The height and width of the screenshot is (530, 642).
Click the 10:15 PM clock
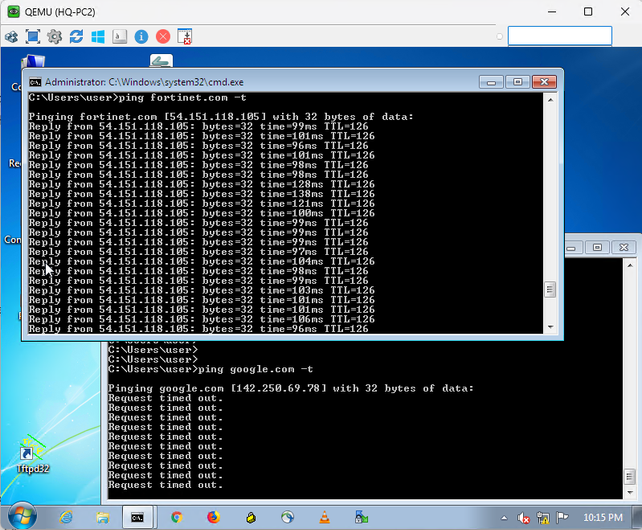(603, 518)
